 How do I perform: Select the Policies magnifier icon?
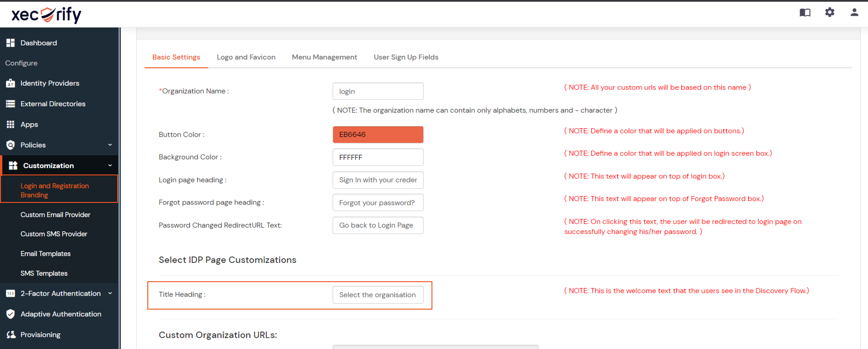tap(10, 145)
